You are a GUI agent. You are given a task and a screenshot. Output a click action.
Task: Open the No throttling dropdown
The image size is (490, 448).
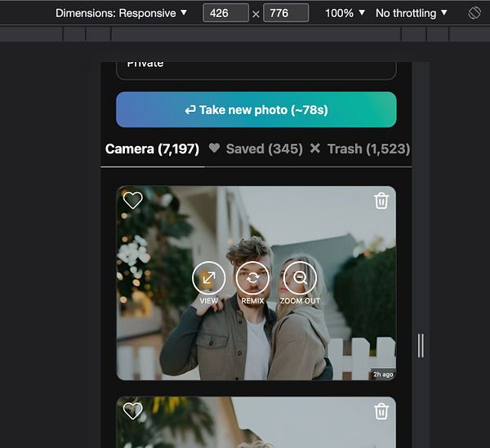[x=412, y=13]
